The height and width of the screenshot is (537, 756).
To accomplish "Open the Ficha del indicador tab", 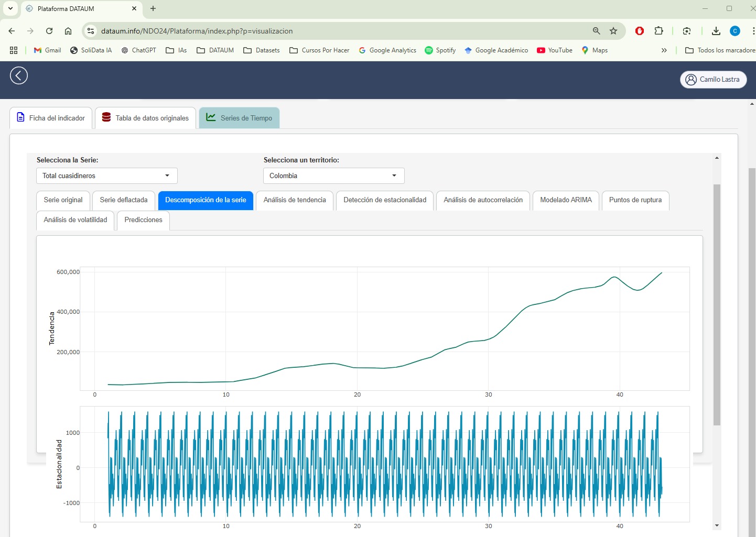I will [51, 118].
